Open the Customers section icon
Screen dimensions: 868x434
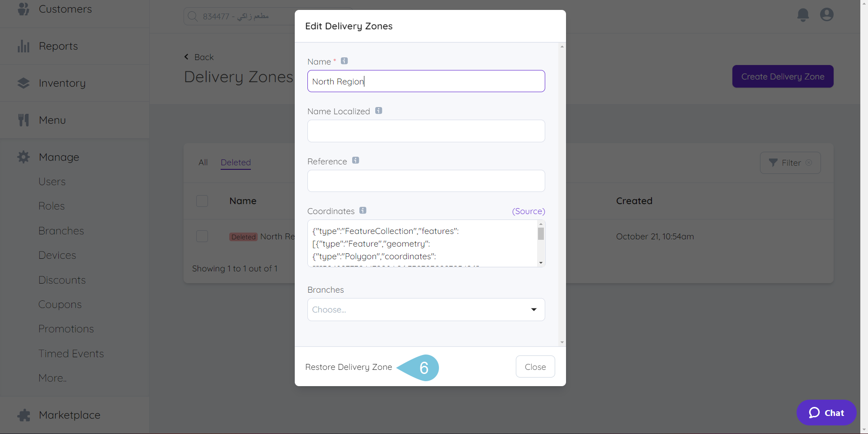[23, 9]
